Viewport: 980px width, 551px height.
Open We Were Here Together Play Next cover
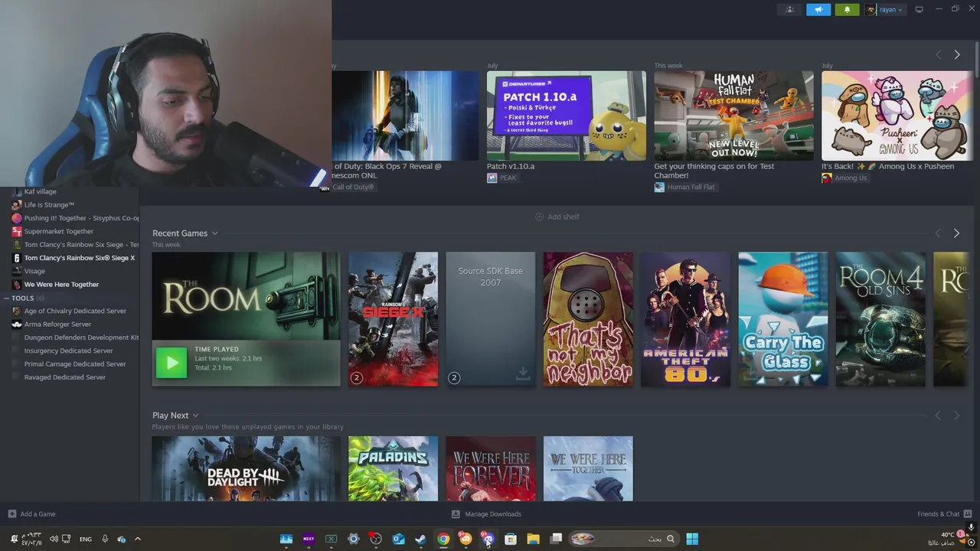click(x=588, y=469)
